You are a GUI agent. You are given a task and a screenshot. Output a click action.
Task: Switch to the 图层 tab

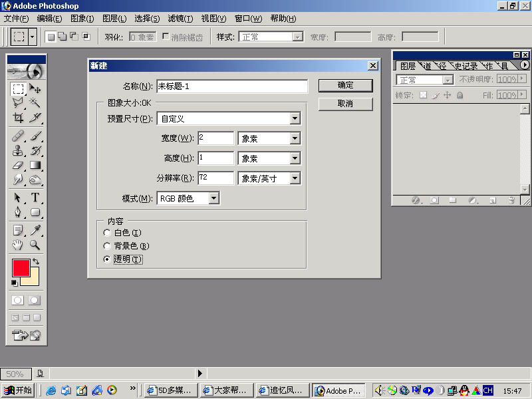(x=408, y=66)
